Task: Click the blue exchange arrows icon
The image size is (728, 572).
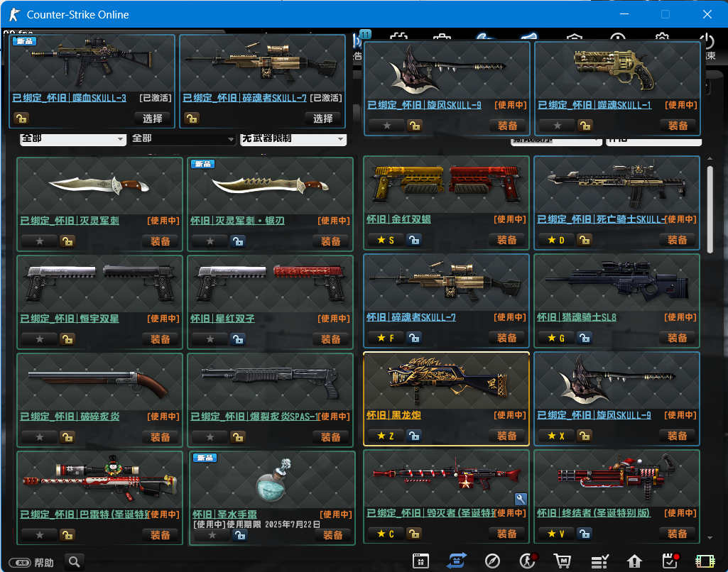Action: 457,561
